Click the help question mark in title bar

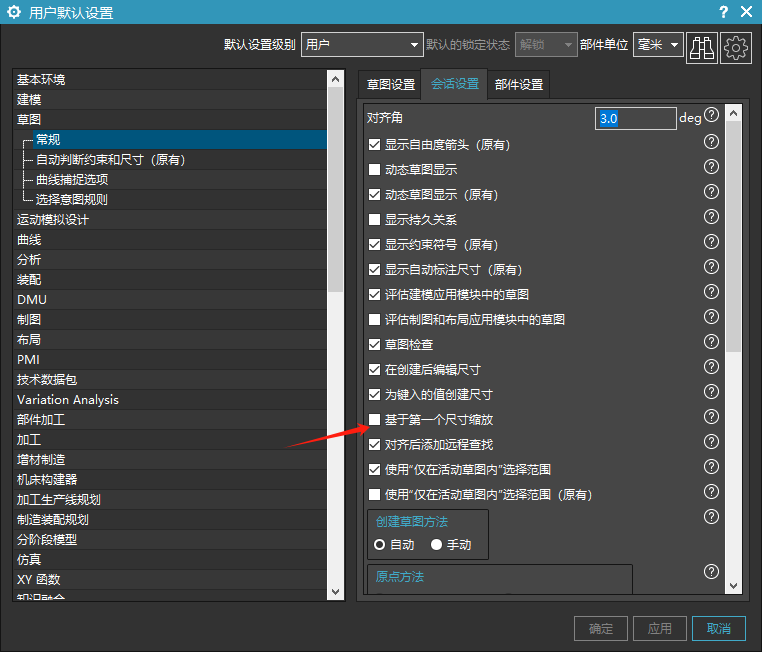pos(724,12)
